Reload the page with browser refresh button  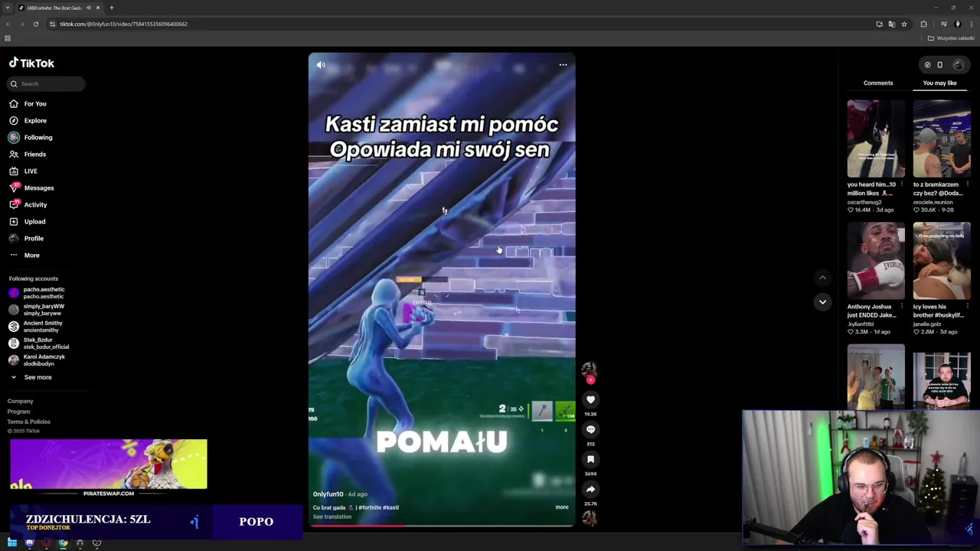[35, 24]
